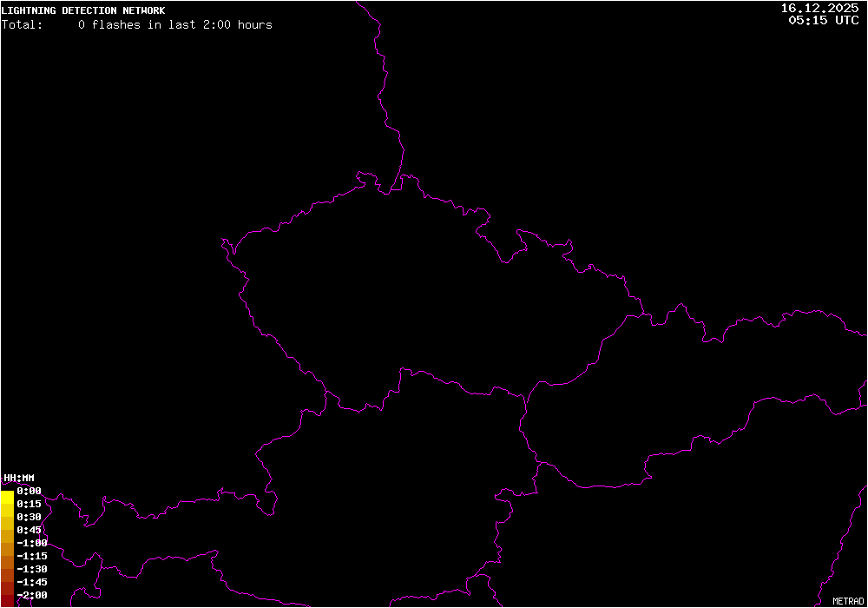This screenshot has width=868, height=608.
Task: Click the 05:15 UTC timestamp
Action: tap(823, 20)
